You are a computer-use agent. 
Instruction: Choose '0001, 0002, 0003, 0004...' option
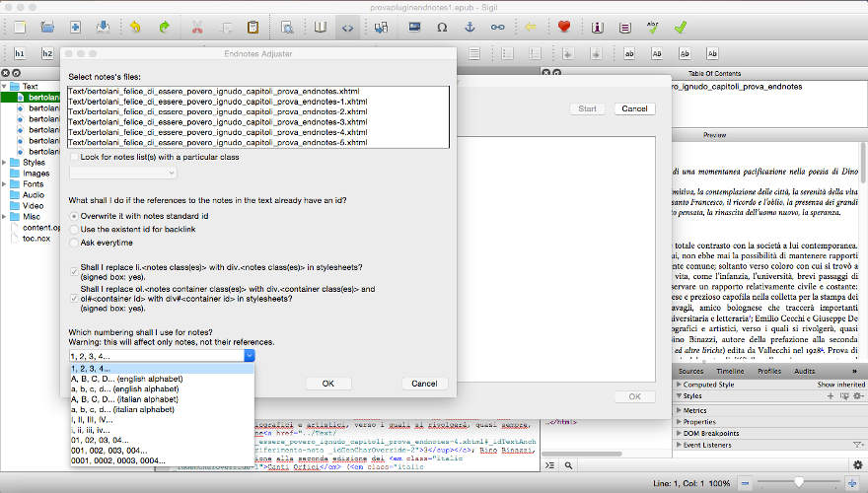[x=162, y=460]
